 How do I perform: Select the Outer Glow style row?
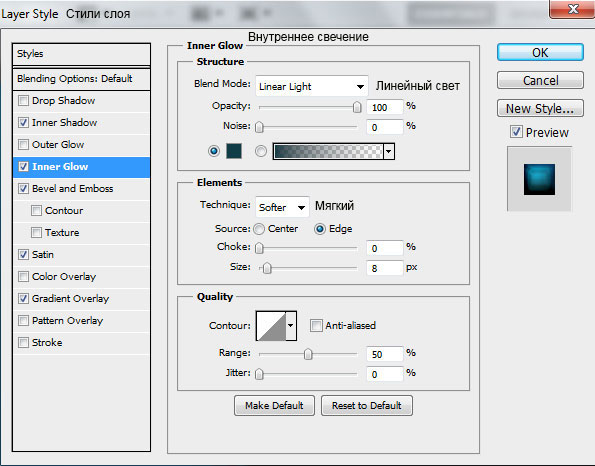(x=81, y=145)
